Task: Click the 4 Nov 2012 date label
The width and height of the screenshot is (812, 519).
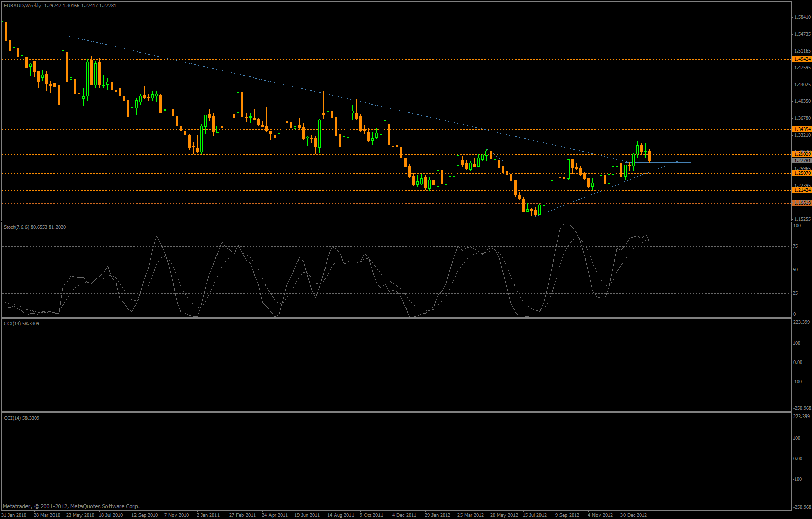Action: [600, 515]
